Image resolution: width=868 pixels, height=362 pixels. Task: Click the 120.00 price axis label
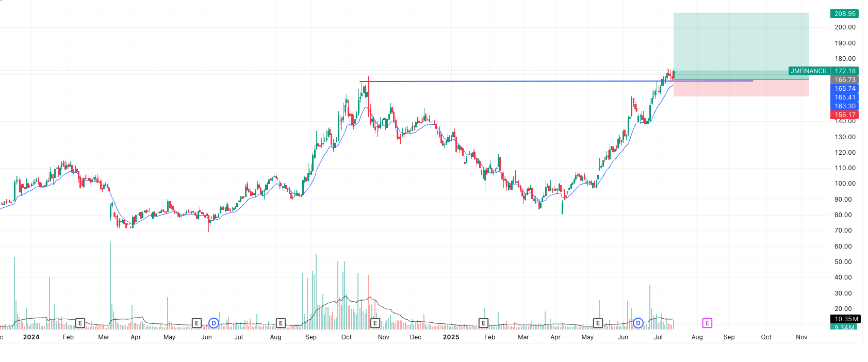[x=845, y=153]
